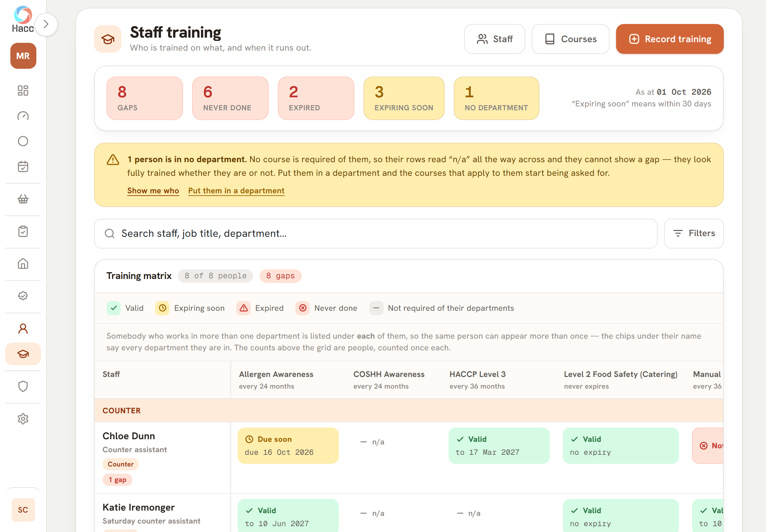
Task: Click Chloe Dunn's 1 gap chip
Action: tap(117, 480)
